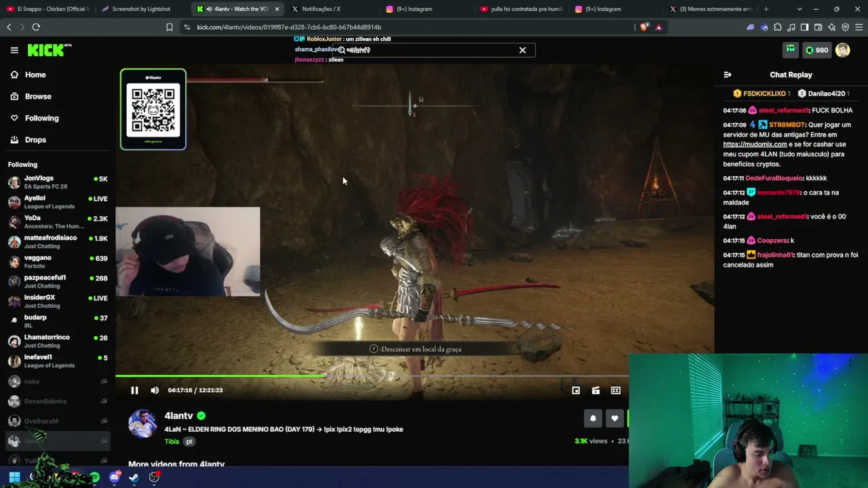Image resolution: width=868 pixels, height=488 pixels.
Task: Select Lhamatorrinco in the Following list
Action: click(x=58, y=341)
